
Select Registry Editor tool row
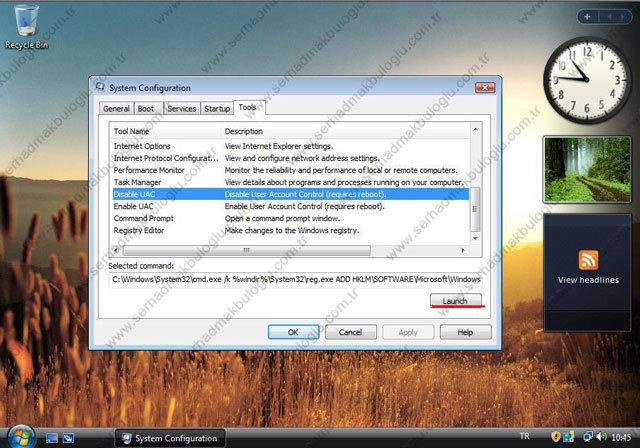(x=291, y=231)
